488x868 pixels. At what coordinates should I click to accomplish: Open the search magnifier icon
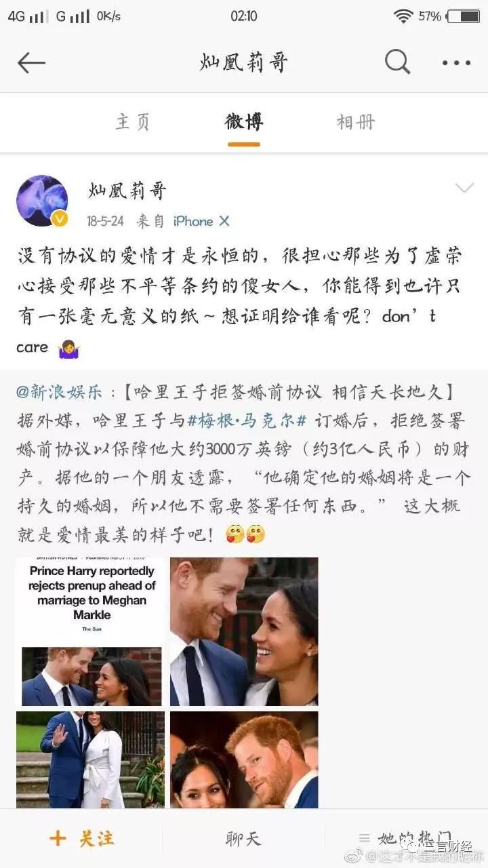coord(398,62)
